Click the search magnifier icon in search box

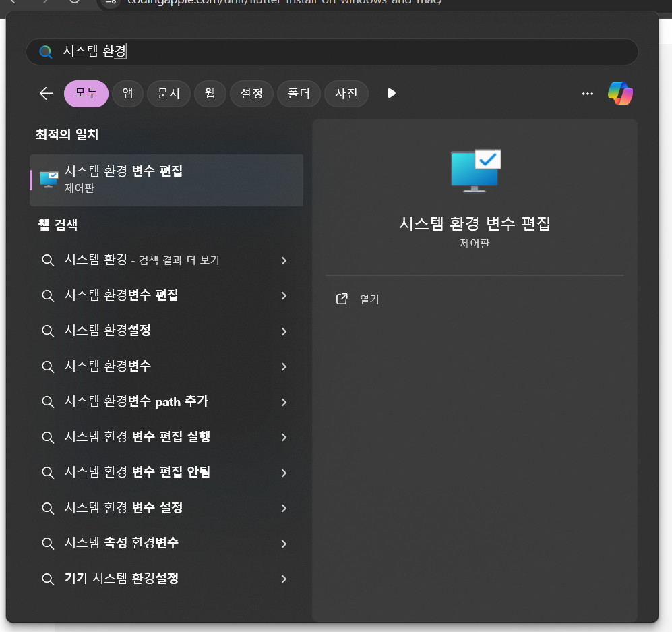45,52
